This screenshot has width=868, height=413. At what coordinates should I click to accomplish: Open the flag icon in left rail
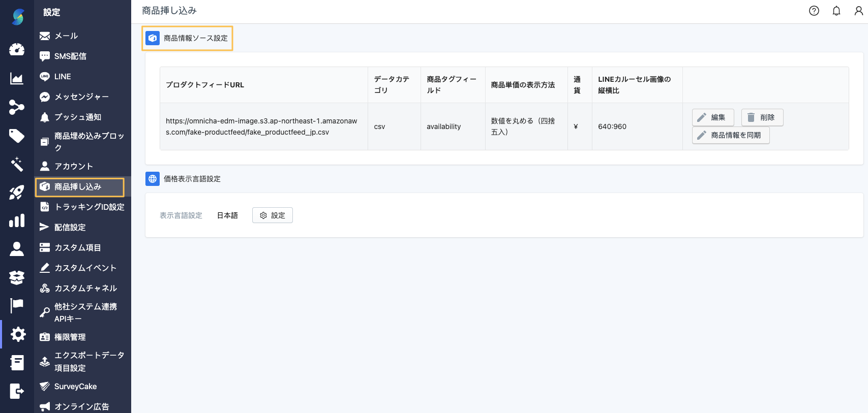[17, 305]
